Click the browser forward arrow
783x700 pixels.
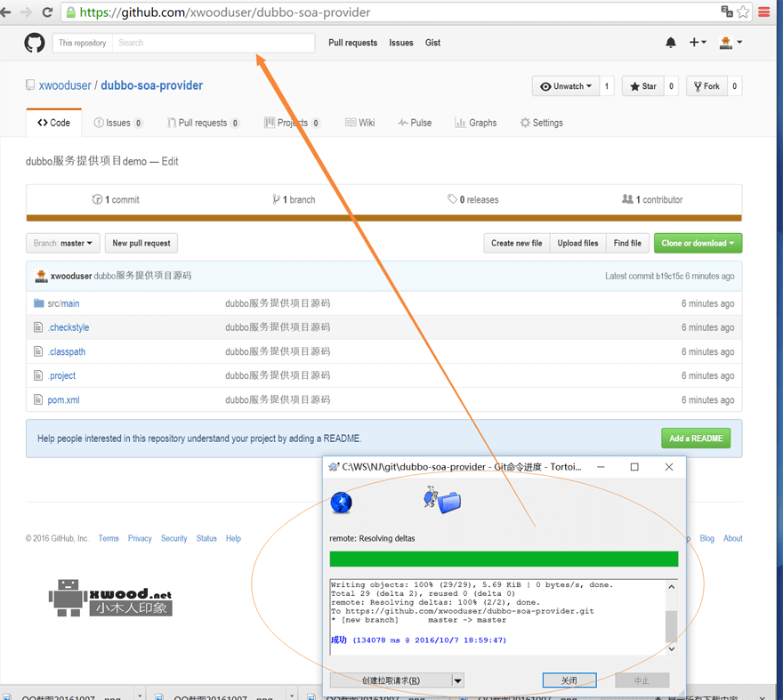[x=26, y=12]
